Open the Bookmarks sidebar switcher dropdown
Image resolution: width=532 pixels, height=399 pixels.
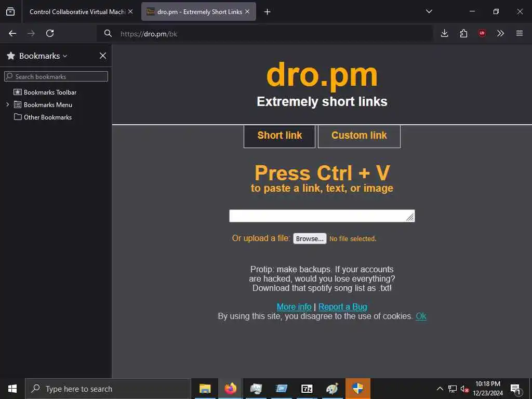pyautogui.click(x=43, y=56)
